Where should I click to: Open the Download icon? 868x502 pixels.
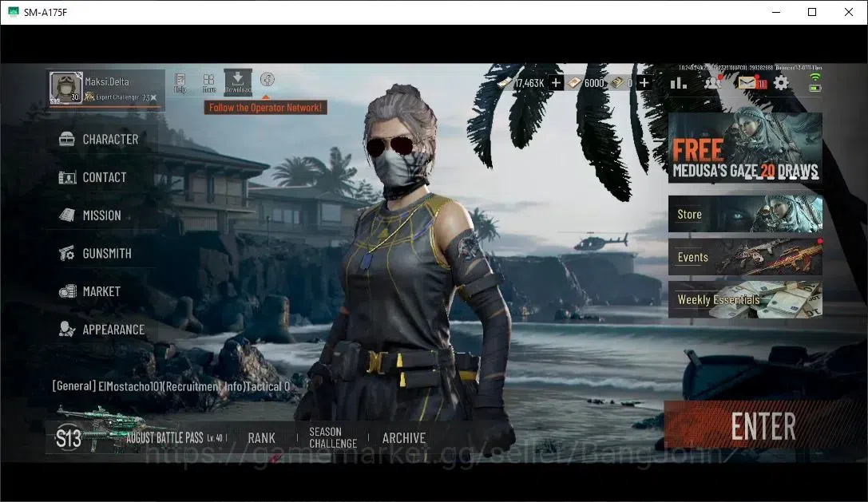point(238,82)
